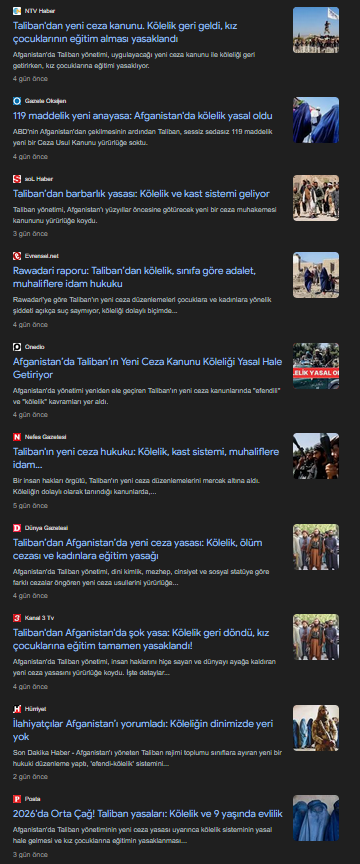
Task: Open the 'Rawadari raporu' headline
Action: (134, 278)
